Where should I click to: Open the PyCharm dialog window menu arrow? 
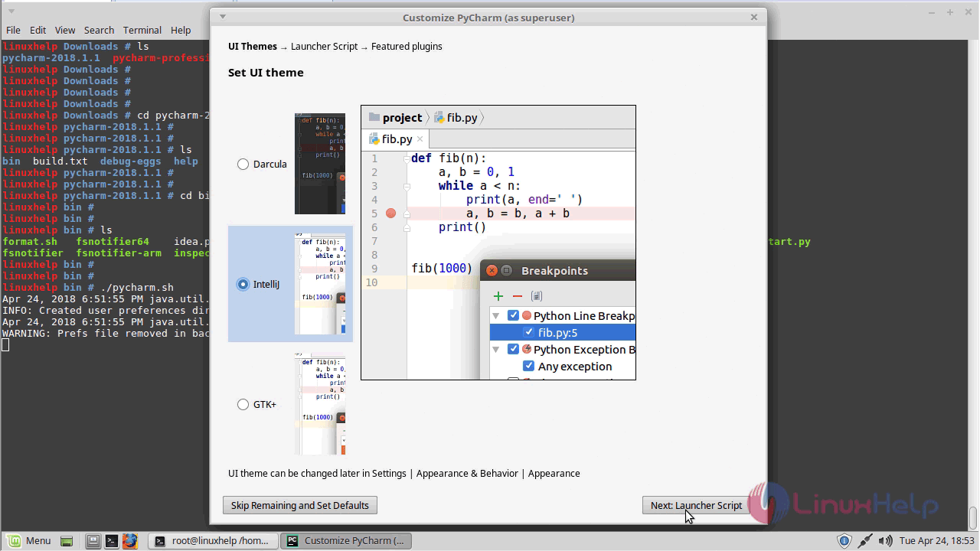click(x=222, y=16)
